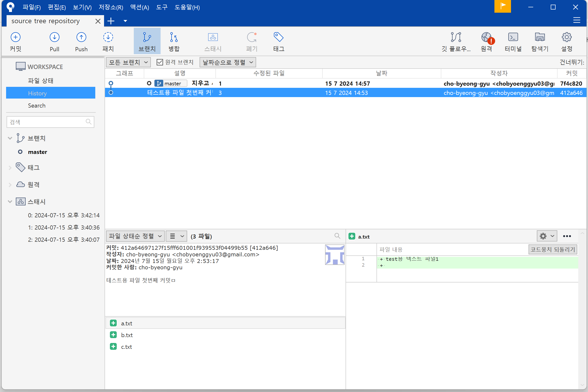Open the 날짜순으로 정렬 dropdown
Screen dimensions: 588x392
click(227, 62)
